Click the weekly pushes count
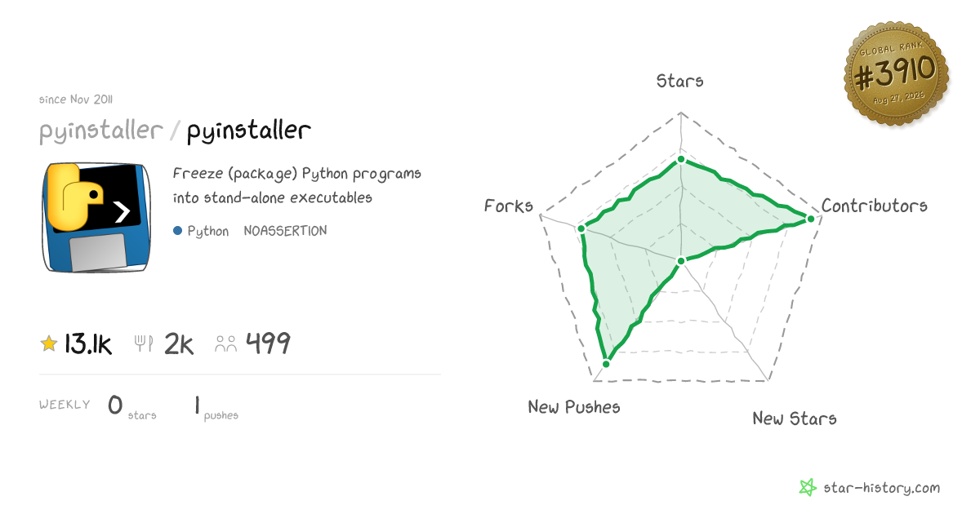This screenshot has width=980, height=514. click(198, 405)
